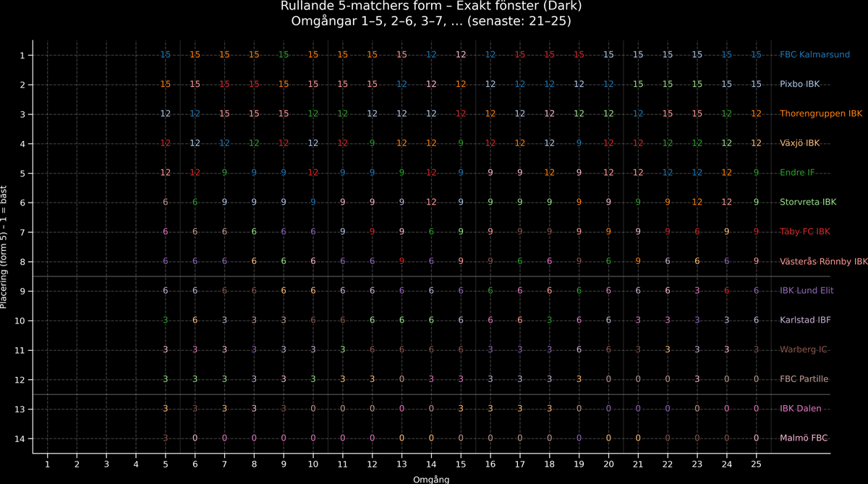Click value 0 in Malmö FBC row, omgång 25
The image size is (868, 484).
point(756,438)
